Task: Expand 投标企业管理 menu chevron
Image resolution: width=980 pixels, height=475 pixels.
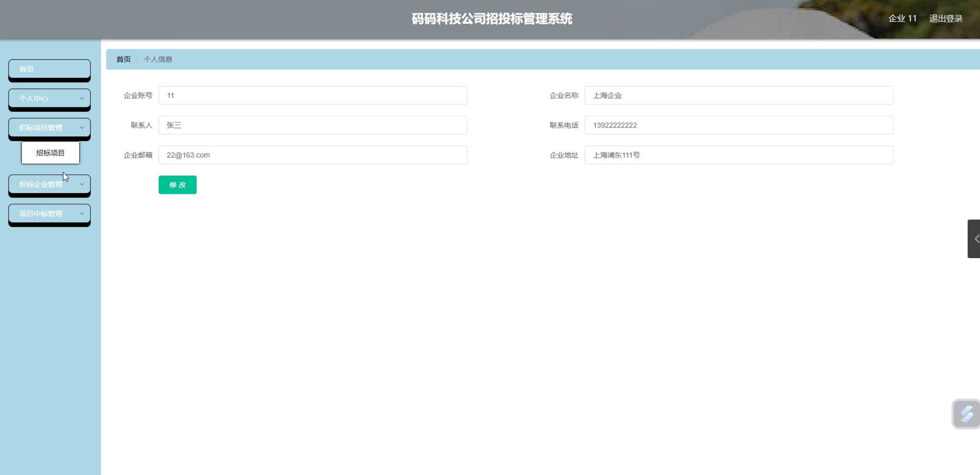Action: pyautogui.click(x=81, y=184)
